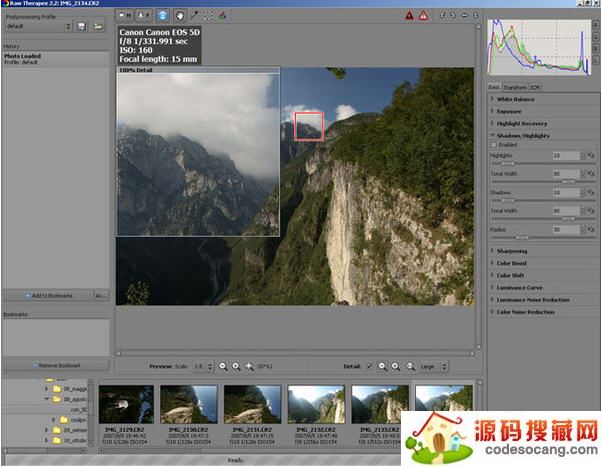Image resolution: width=602 pixels, height=467 pixels.
Task: Expand the Sharpening section
Action: [514, 251]
